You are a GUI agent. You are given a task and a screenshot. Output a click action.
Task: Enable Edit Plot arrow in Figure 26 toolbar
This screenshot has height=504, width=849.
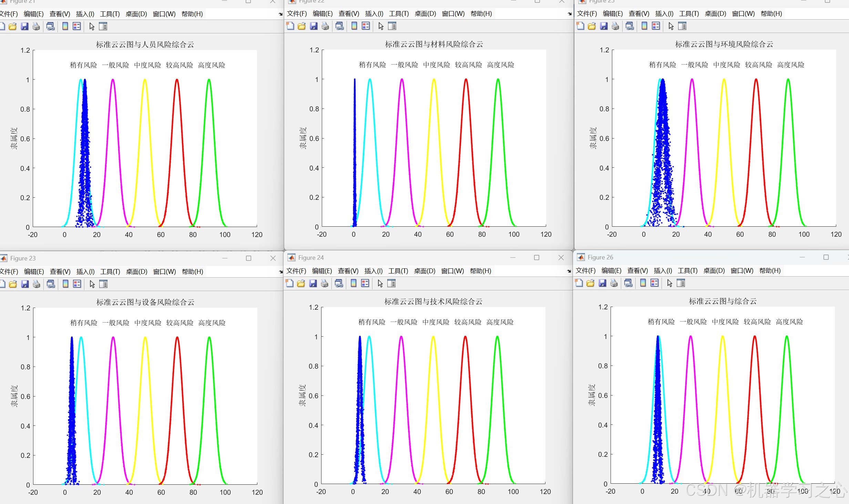(669, 283)
